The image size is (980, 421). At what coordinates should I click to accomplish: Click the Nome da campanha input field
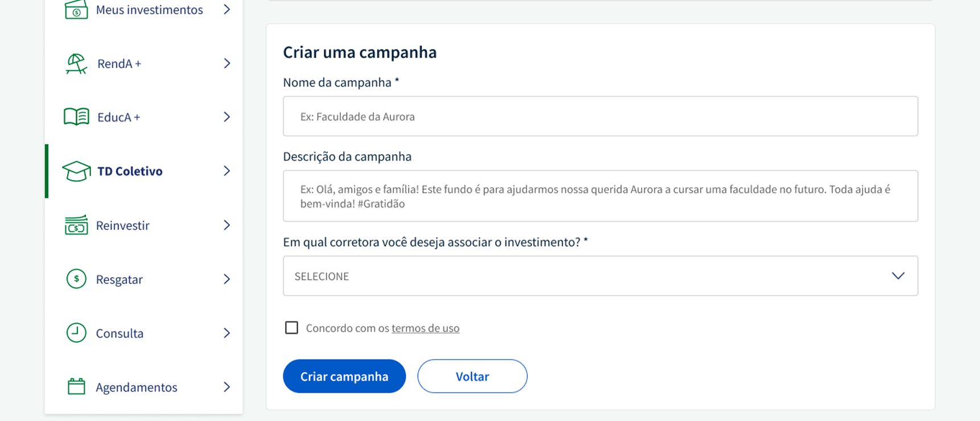pos(600,116)
